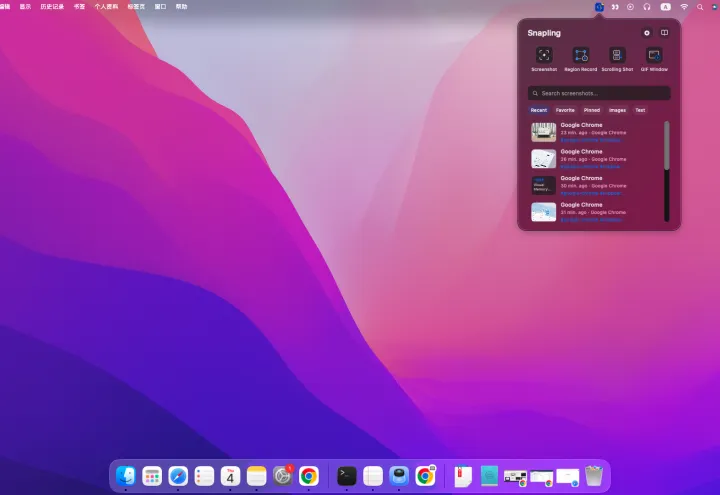Screen dimensions: 720x495
Task: Switch to the Images filter tab
Action: (617, 110)
